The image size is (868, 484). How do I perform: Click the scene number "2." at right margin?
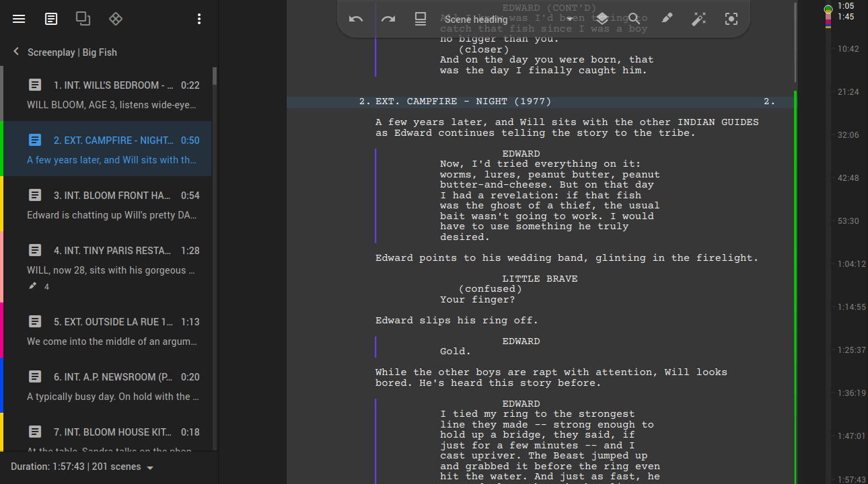769,102
